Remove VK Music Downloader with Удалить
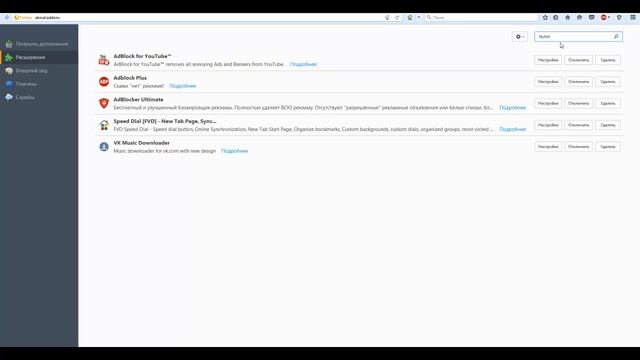 pyautogui.click(x=608, y=147)
